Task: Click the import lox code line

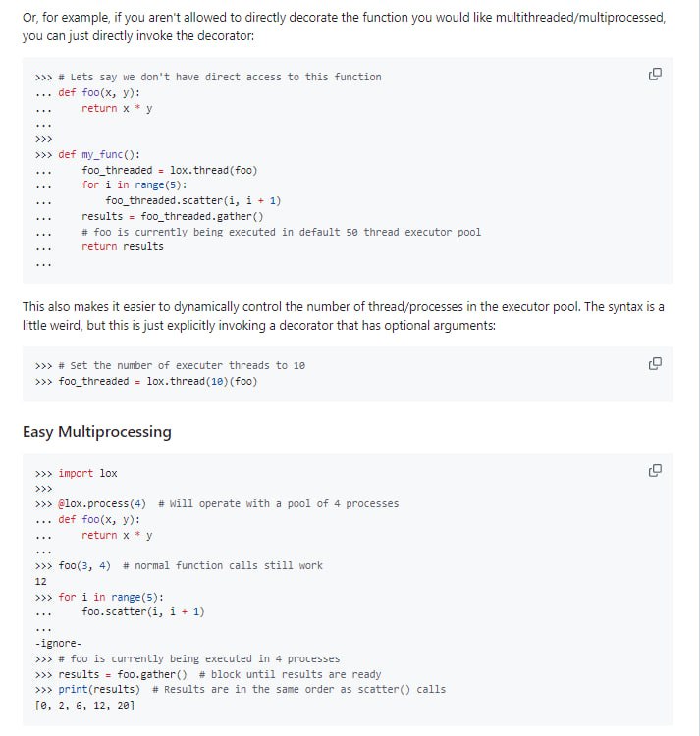Action: point(87,473)
